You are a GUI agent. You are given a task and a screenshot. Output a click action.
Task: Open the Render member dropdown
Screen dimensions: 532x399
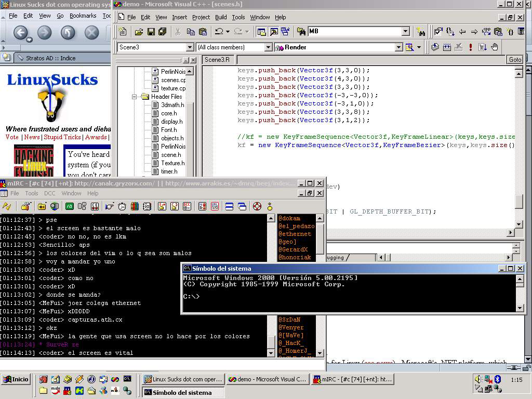tap(399, 47)
